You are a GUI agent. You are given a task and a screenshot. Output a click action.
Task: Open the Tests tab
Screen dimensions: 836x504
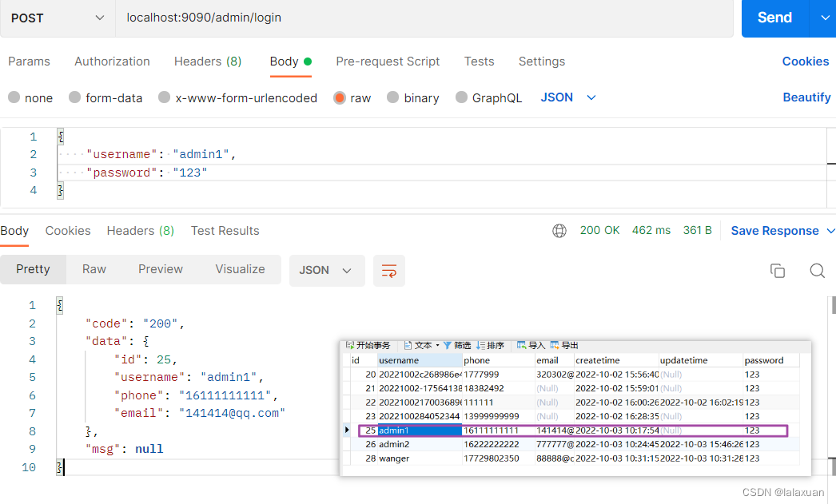pyautogui.click(x=479, y=62)
